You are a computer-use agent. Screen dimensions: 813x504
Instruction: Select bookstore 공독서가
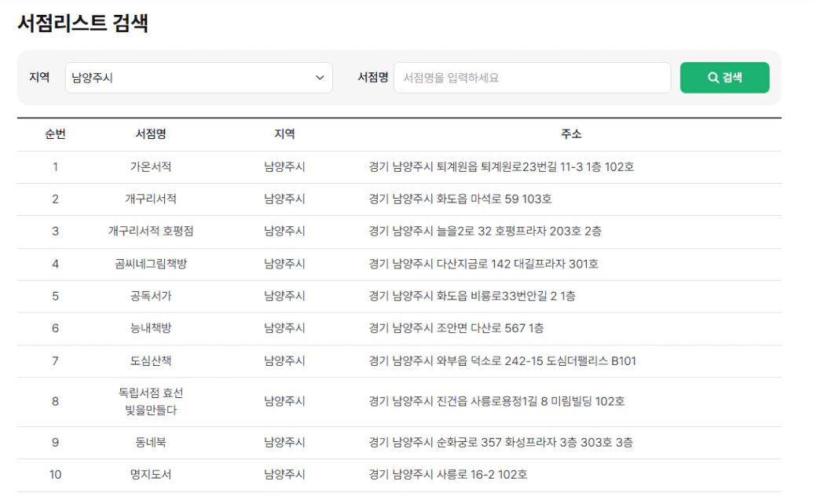click(x=150, y=296)
